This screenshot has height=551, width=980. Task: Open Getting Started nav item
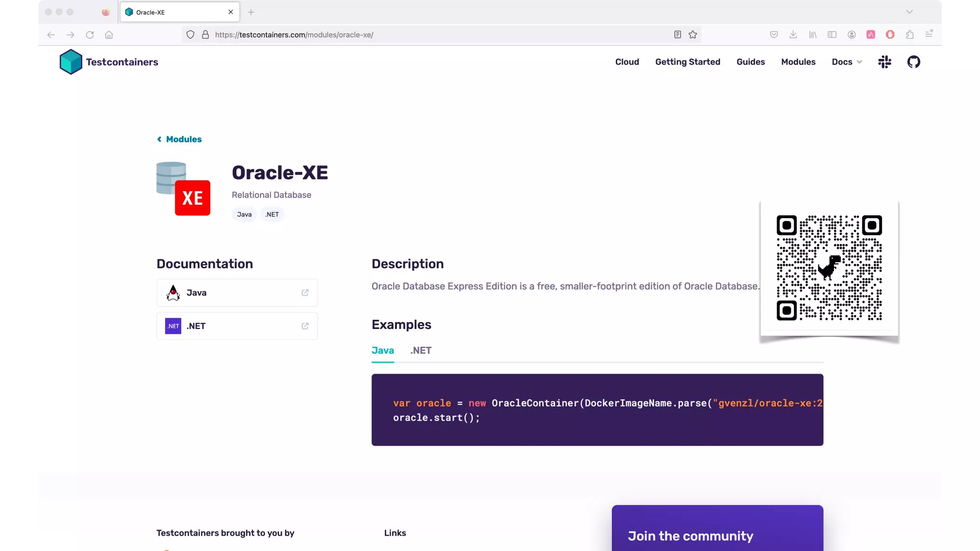click(687, 62)
